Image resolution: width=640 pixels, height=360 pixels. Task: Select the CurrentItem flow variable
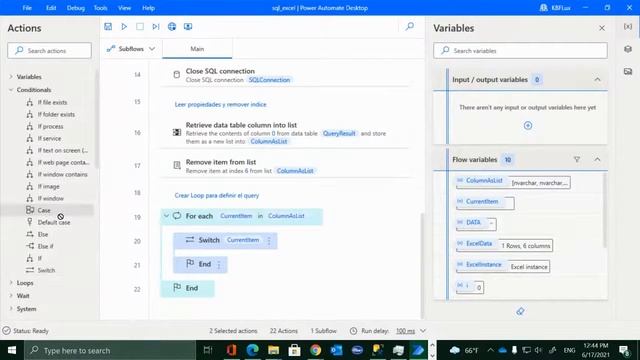pos(482,202)
